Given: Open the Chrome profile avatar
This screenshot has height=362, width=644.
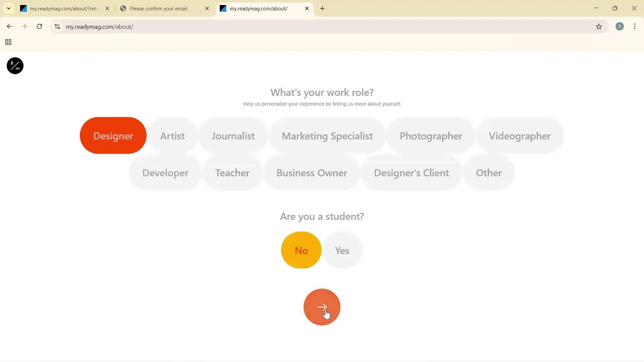Looking at the screenshot, I should click(x=620, y=26).
